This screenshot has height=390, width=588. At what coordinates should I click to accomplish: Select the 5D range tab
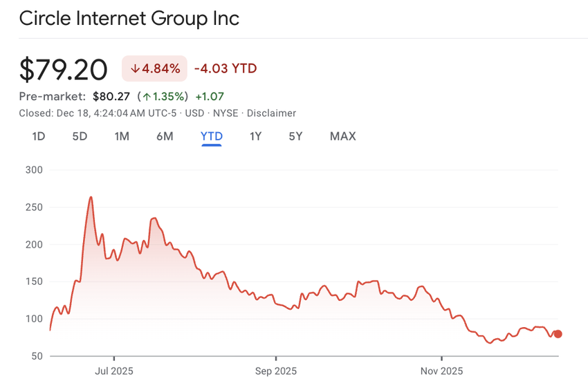point(80,136)
